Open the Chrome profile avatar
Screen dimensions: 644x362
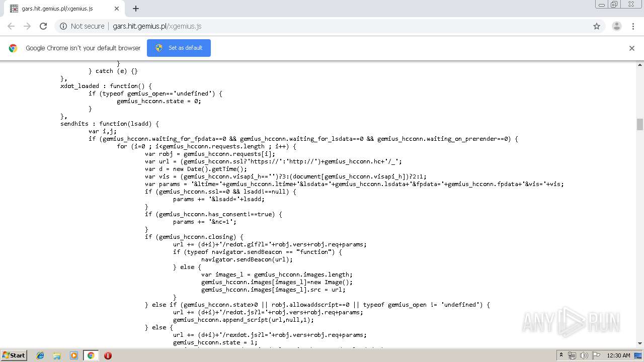(616, 26)
